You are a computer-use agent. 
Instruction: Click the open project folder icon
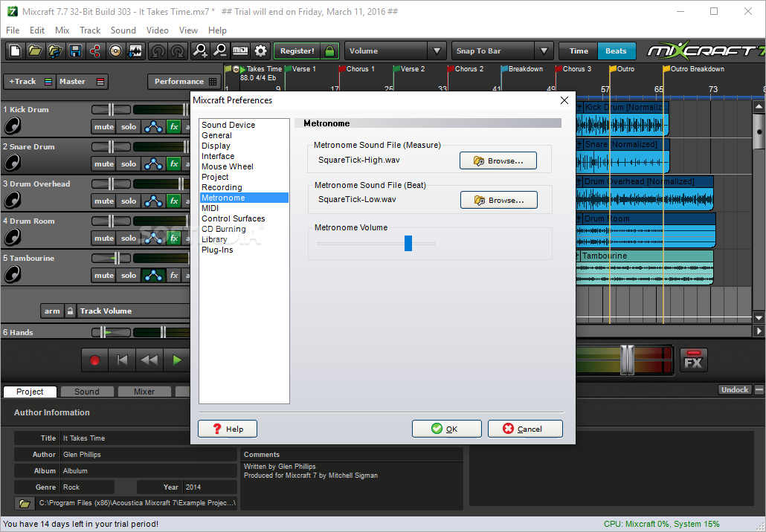point(35,51)
